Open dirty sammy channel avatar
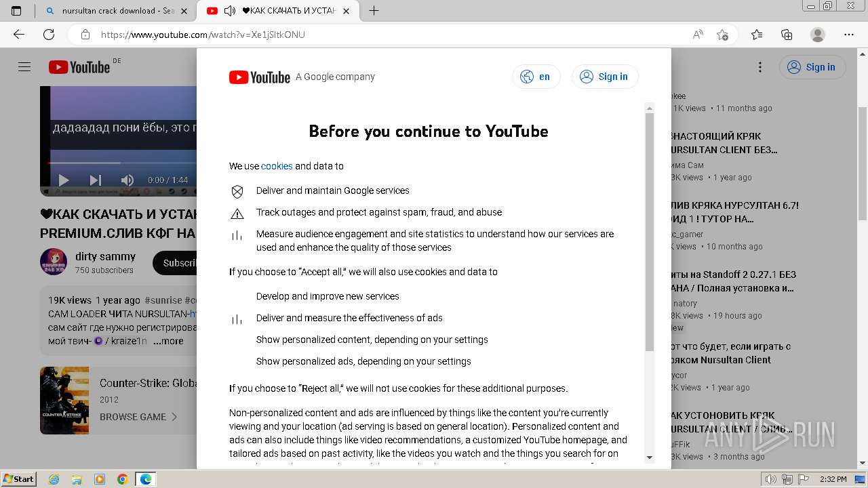Image resolution: width=868 pixels, height=488 pixels. (x=54, y=262)
